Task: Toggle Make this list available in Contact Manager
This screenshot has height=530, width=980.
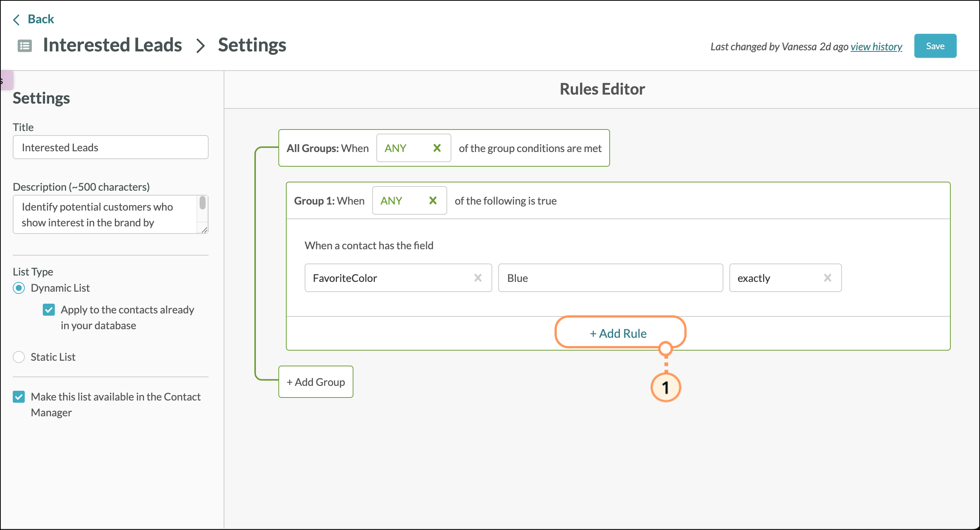Action: click(x=19, y=397)
